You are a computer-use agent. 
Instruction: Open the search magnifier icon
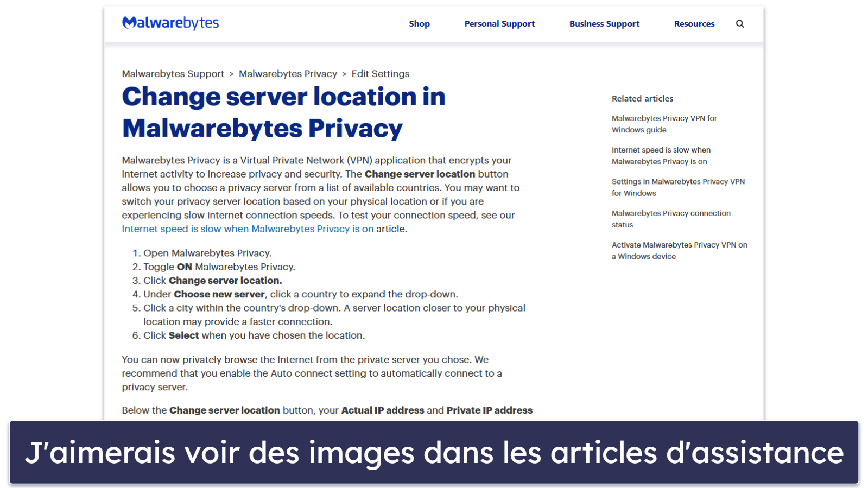tap(740, 24)
